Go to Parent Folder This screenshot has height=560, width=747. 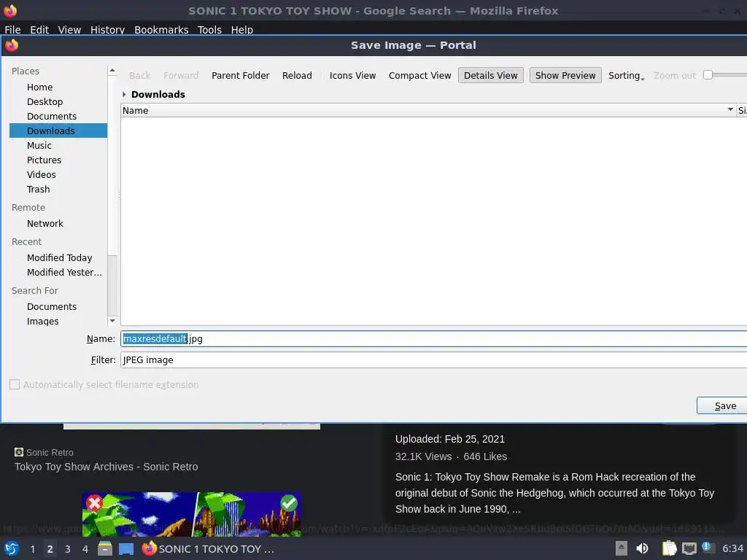(x=241, y=75)
